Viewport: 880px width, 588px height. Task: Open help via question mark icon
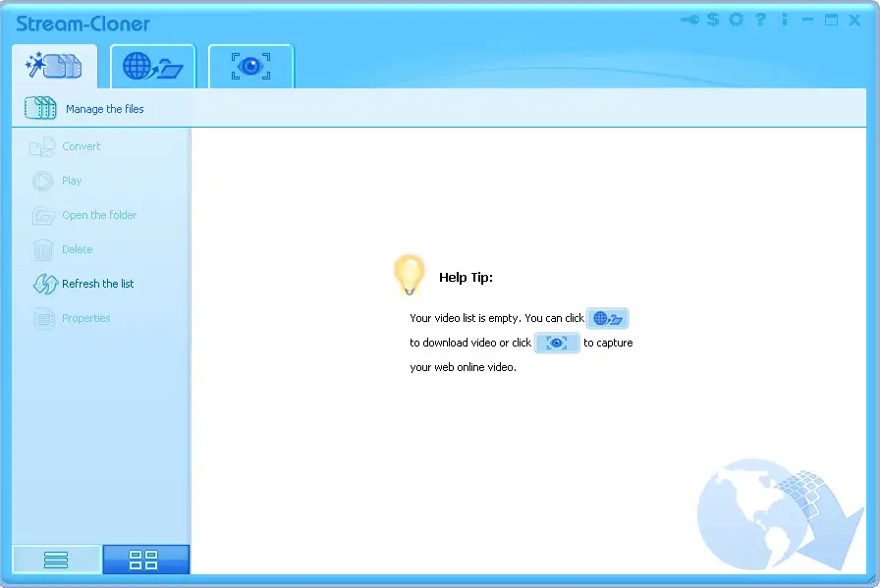tap(760, 20)
